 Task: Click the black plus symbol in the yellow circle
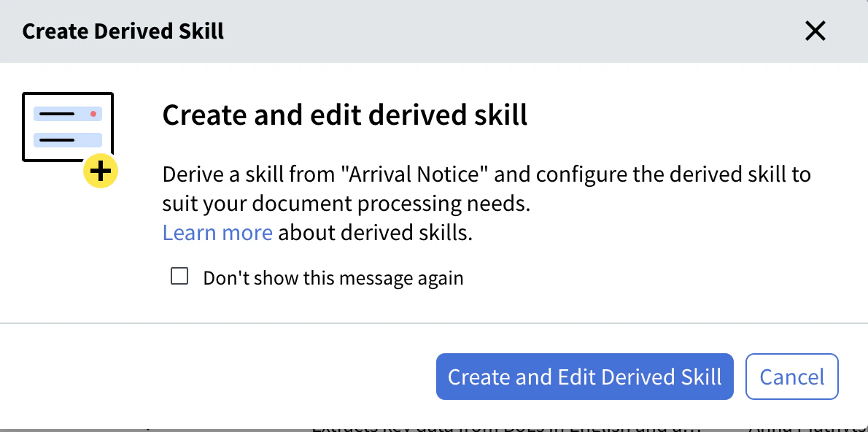(x=101, y=171)
